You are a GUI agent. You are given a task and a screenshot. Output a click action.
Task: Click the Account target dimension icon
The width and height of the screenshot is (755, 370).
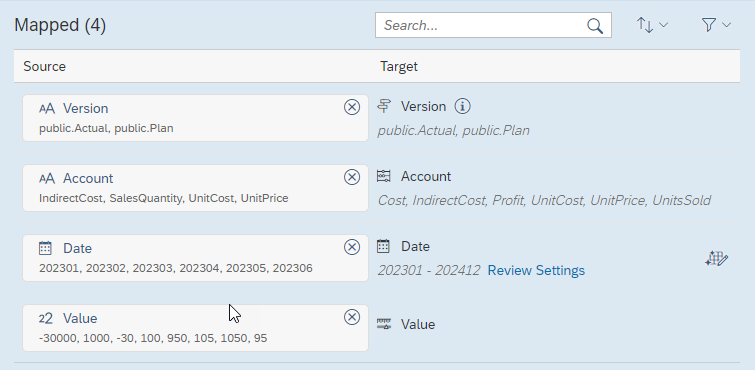384,176
